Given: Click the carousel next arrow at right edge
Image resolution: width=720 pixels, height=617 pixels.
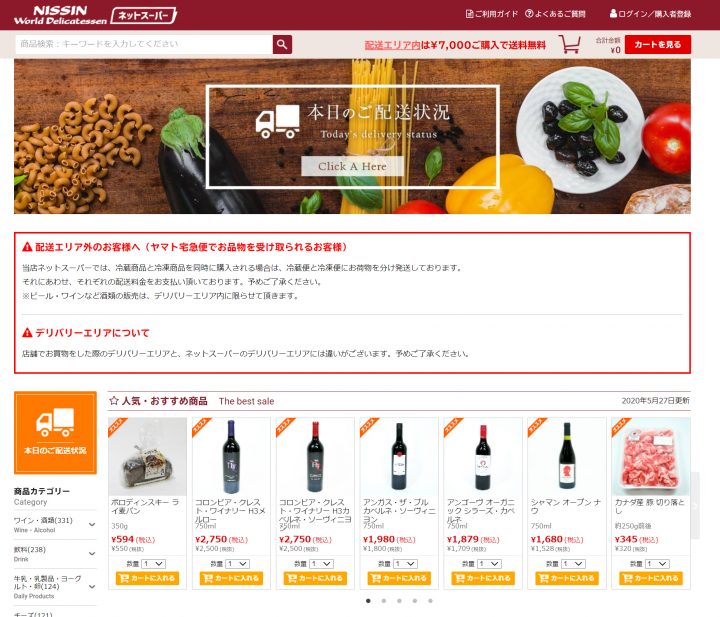Looking at the screenshot, I should pos(695,505).
